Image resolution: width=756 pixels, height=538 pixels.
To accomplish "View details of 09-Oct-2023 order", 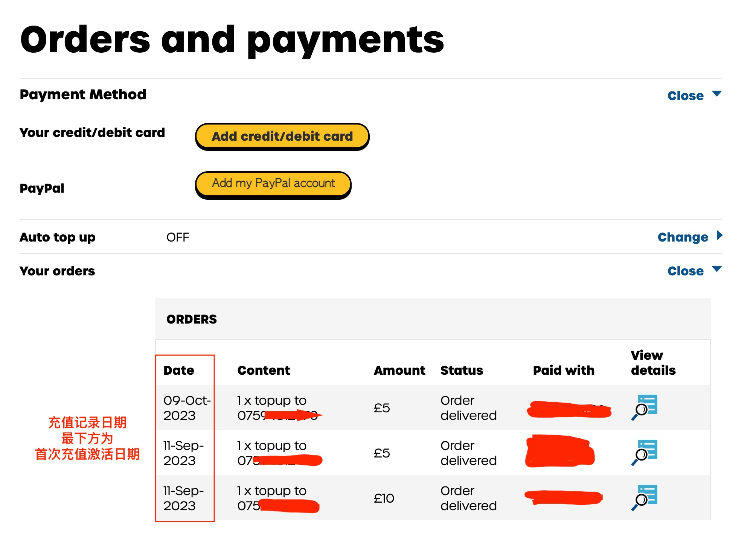I will click(x=645, y=407).
